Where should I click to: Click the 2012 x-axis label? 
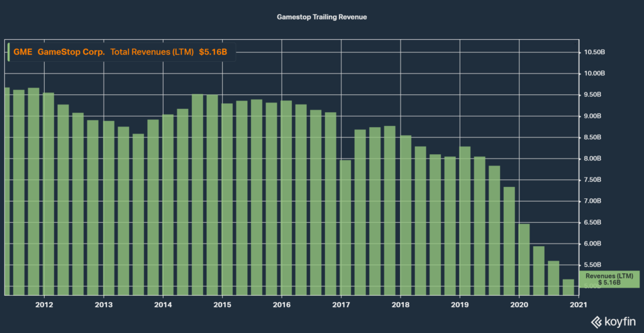click(44, 305)
